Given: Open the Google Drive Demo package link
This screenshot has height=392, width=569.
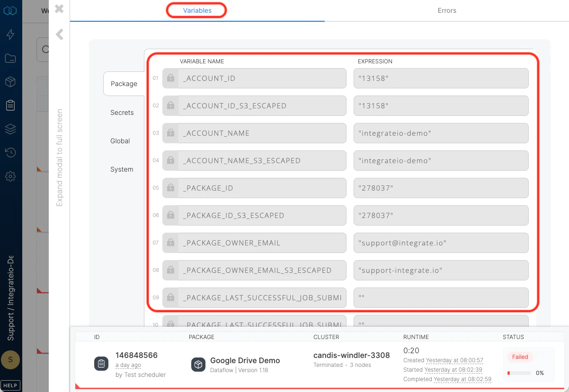Looking at the screenshot, I should (x=245, y=360).
